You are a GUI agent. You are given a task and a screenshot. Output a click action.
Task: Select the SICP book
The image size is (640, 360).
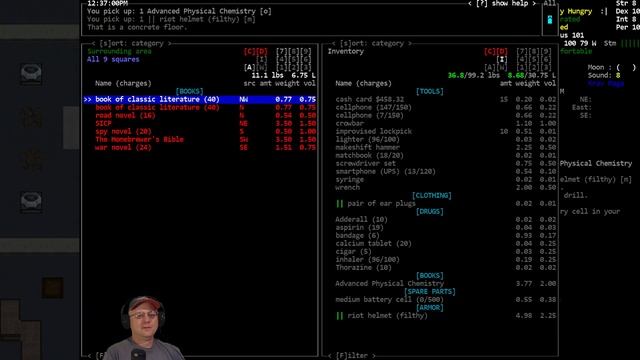200,123
